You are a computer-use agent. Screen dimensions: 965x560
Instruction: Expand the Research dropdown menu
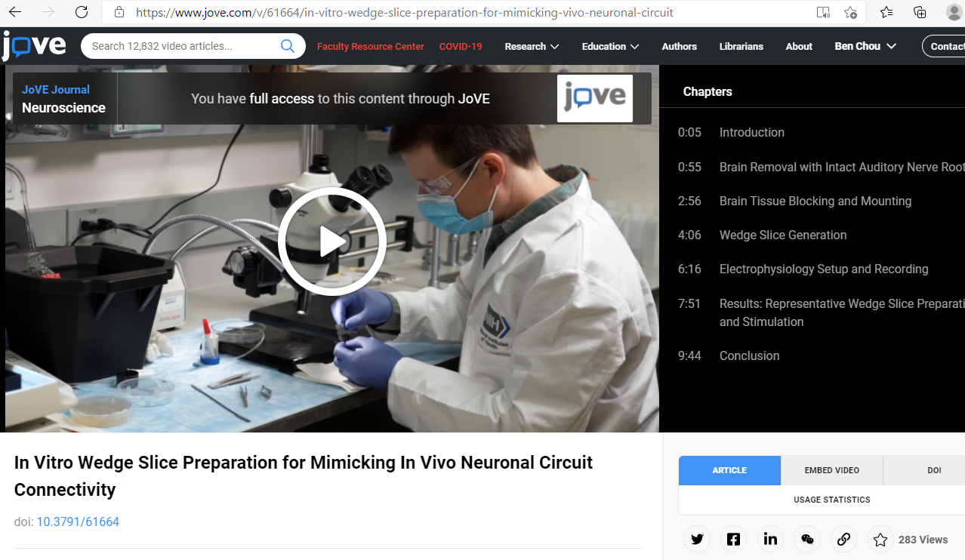click(532, 46)
